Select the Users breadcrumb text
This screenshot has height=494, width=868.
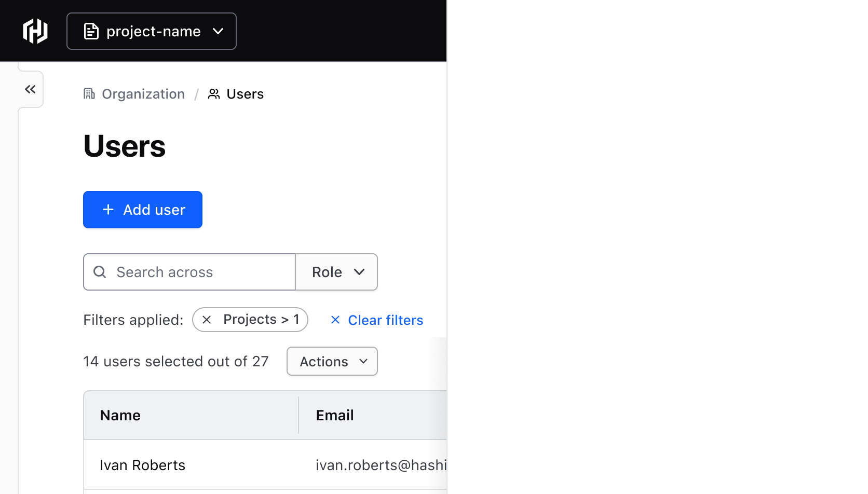click(x=245, y=94)
